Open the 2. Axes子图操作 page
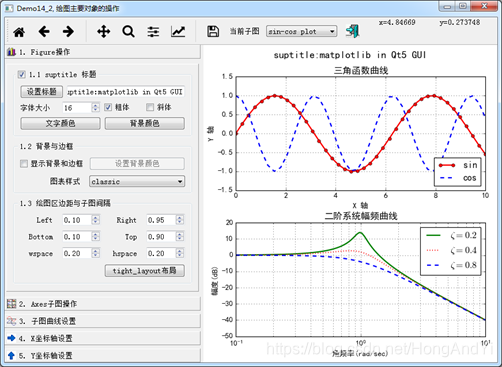The height and width of the screenshot is (367, 502). pyautogui.click(x=103, y=304)
